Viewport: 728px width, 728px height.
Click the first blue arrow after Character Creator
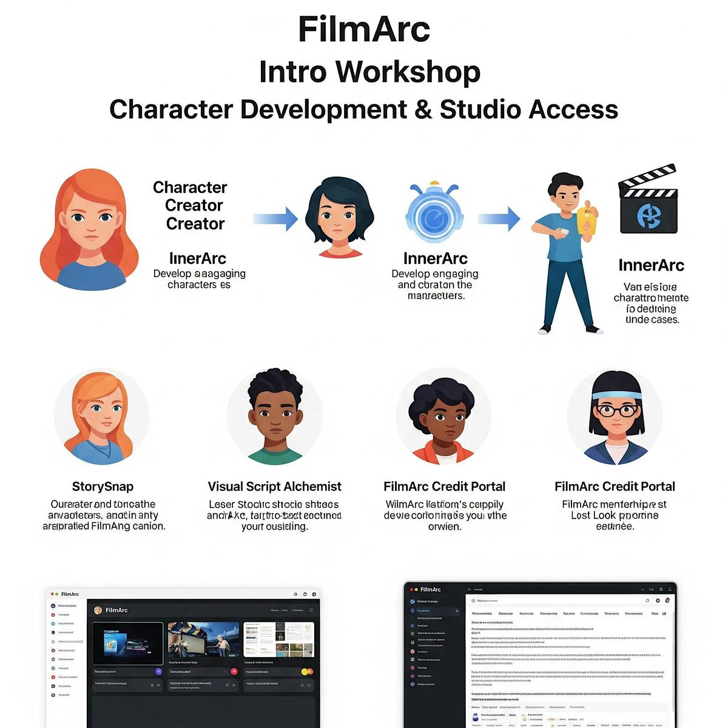coord(275,219)
